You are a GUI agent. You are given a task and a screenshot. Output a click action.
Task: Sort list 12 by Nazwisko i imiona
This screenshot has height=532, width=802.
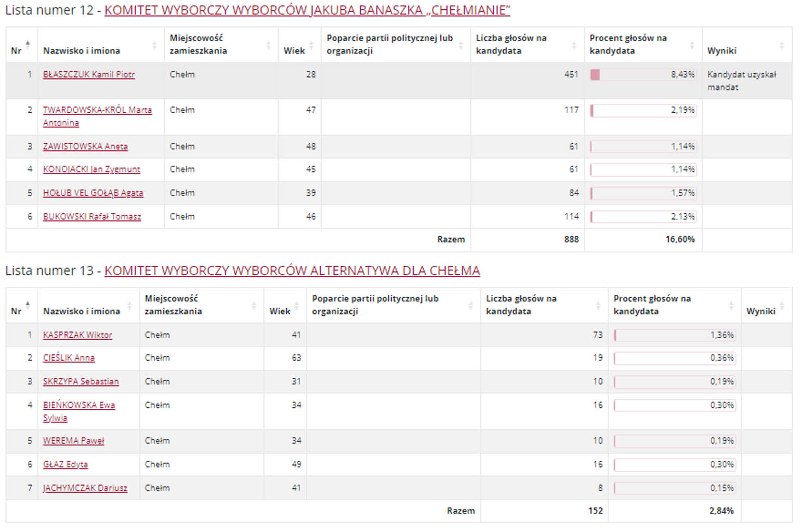click(x=154, y=45)
